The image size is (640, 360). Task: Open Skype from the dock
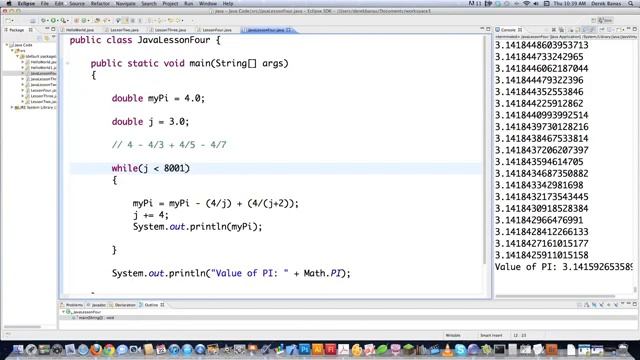pyautogui.click(x=460, y=350)
